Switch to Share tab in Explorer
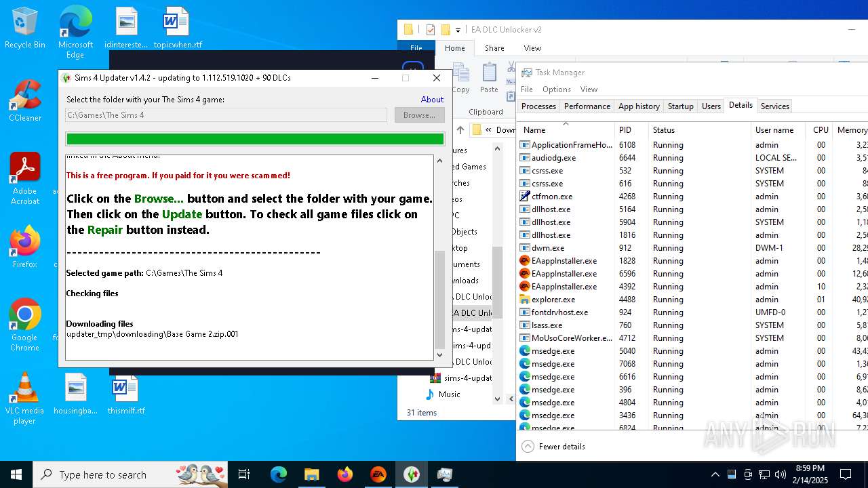The image size is (868, 488). [x=494, y=48]
